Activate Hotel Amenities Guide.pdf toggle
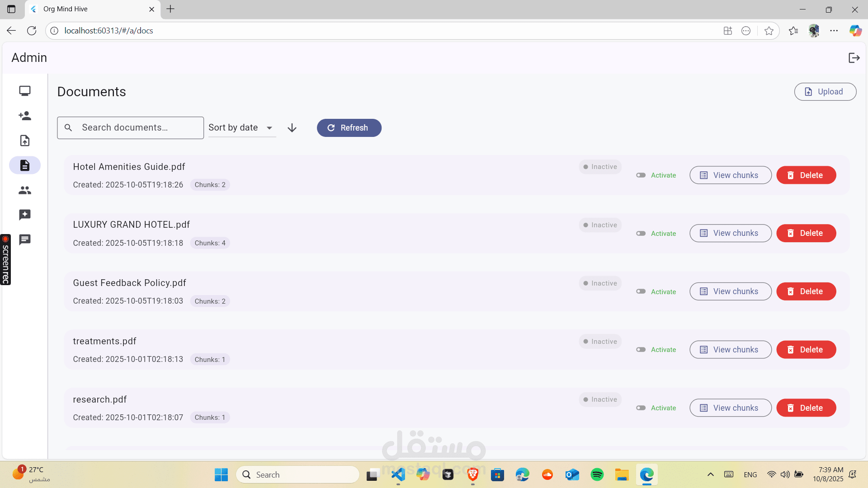The image size is (868, 488). 641,175
